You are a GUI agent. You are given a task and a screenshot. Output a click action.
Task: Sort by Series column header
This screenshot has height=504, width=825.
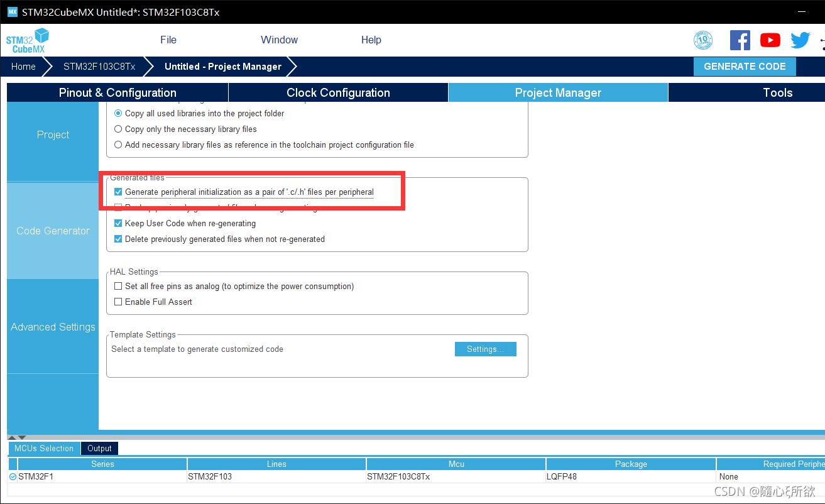tap(102, 464)
